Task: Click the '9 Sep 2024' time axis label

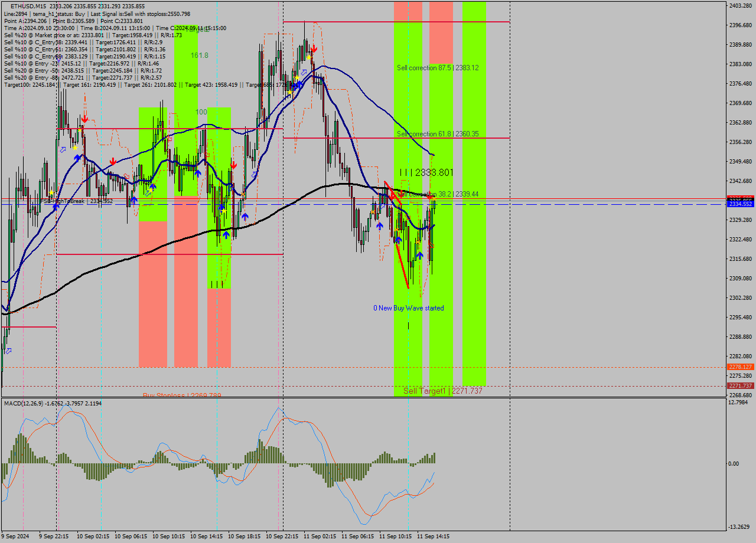Action: (x=15, y=537)
